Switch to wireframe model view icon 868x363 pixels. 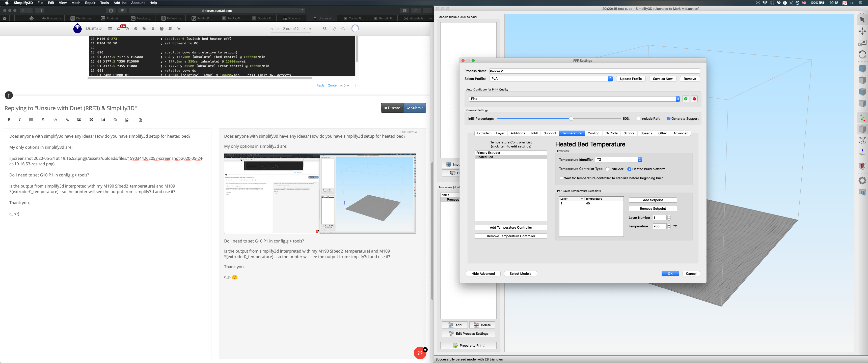pos(862,140)
